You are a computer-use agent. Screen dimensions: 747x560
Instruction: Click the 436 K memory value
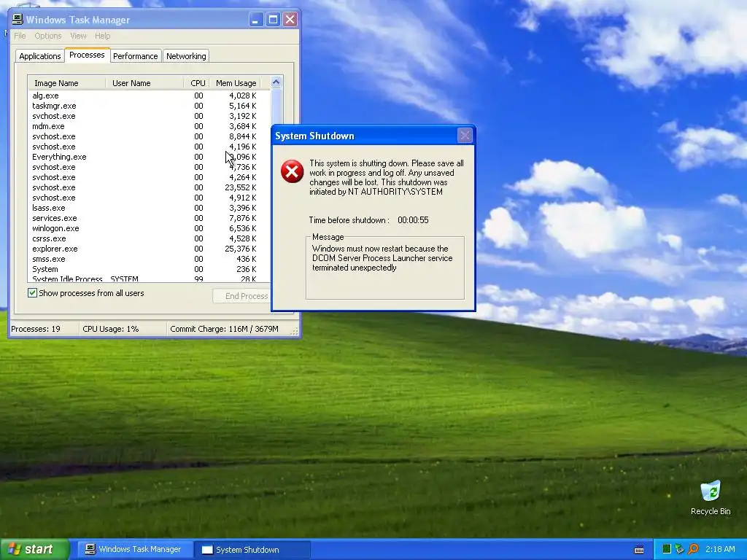(x=247, y=259)
